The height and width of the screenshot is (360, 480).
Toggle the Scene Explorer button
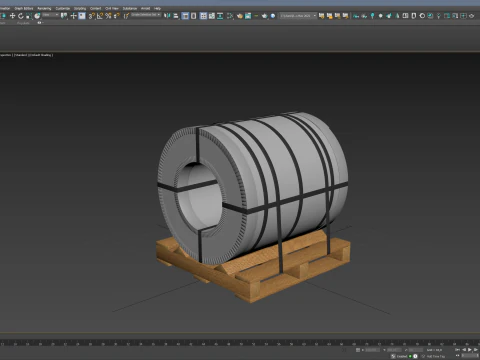tap(185, 16)
